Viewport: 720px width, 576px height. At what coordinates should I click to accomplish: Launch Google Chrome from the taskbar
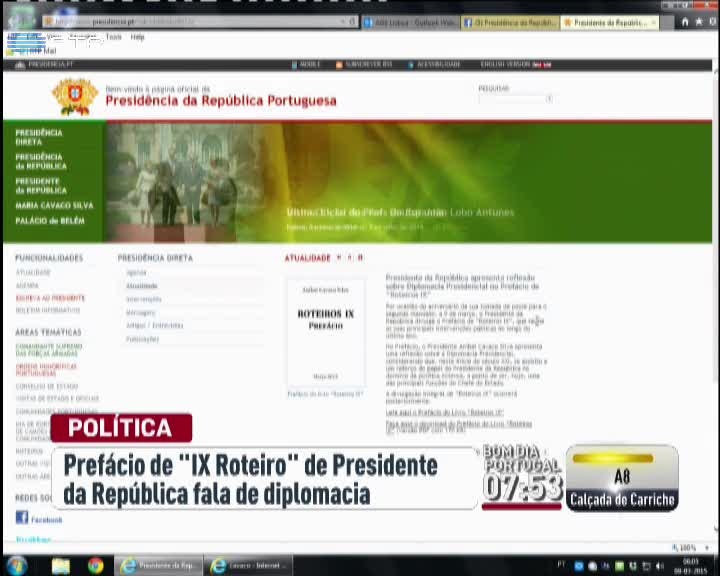(95, 565)
